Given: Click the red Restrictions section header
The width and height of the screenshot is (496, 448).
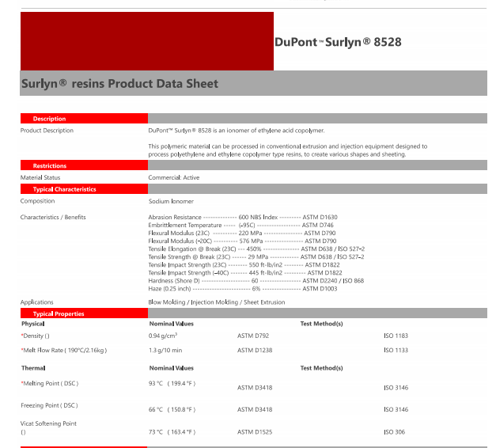Looking at the screenshot, I should [x=84, y=165].
